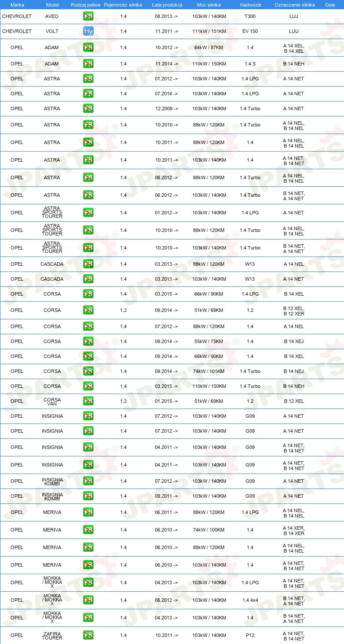Click the Model column header
Image resolution: width=344 pixels, height=644 pixels.
[53, 5]
